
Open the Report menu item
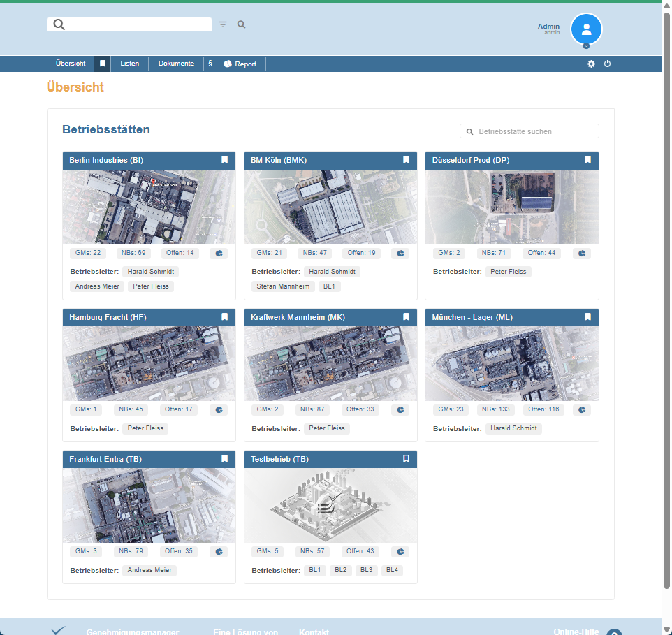[x=240, y=64]
